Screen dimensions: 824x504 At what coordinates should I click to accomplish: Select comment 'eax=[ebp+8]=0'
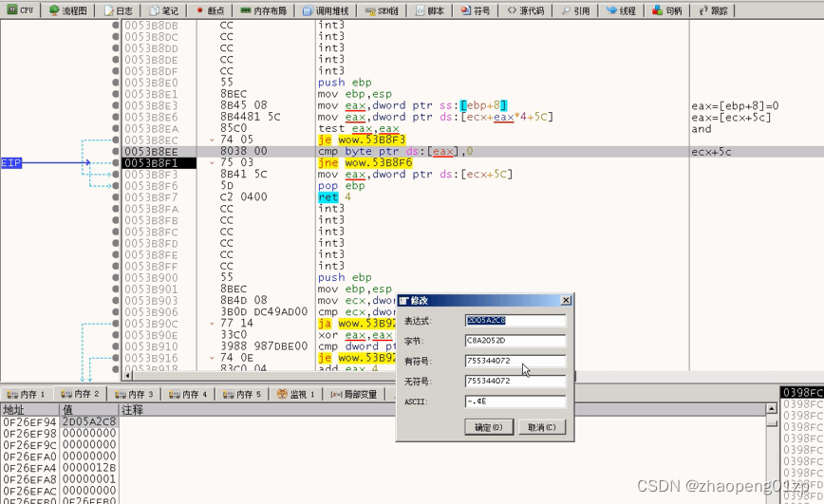point(735,105)
